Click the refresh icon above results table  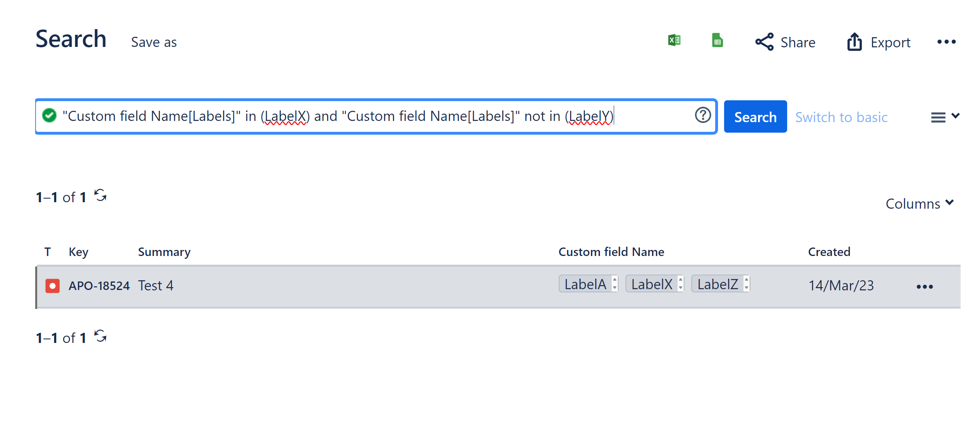[x=100, y=196]
